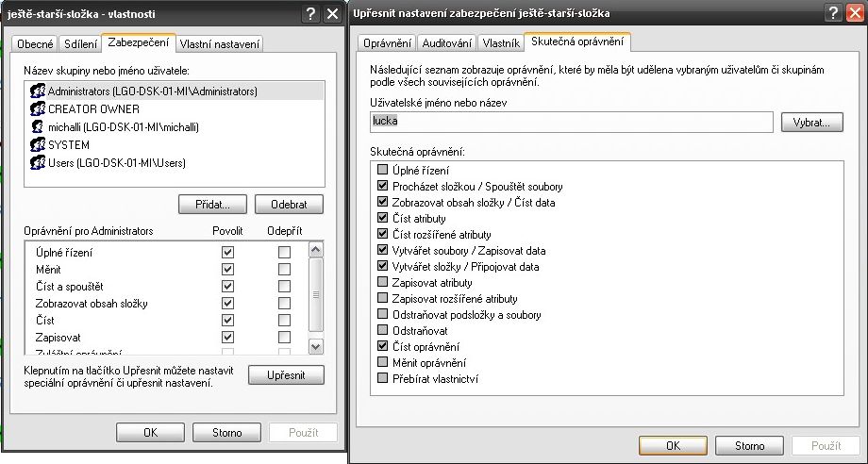Click Procházet složkou / Spouštět soubory checkbox
The image size is (868, 464).
(x=382, y=186)
